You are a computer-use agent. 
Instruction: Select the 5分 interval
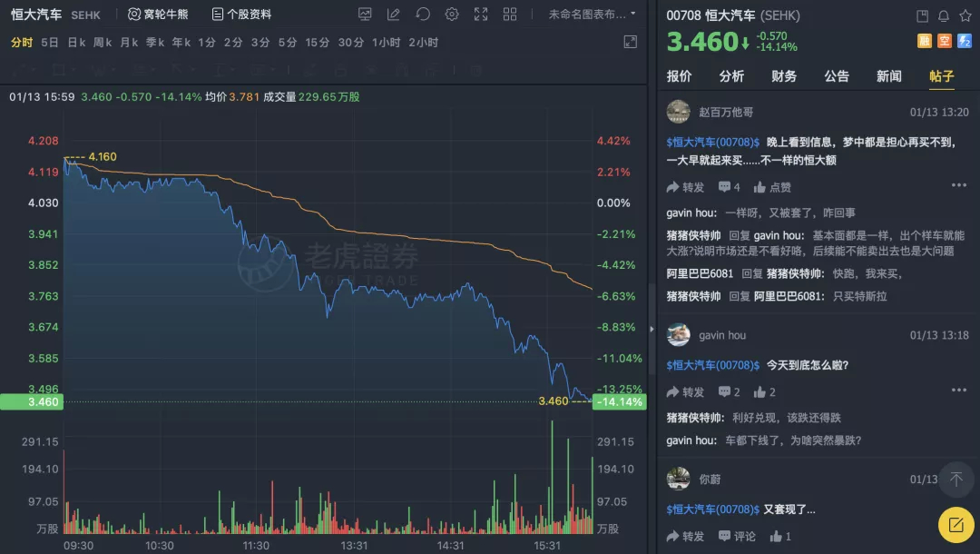(288, 43)
